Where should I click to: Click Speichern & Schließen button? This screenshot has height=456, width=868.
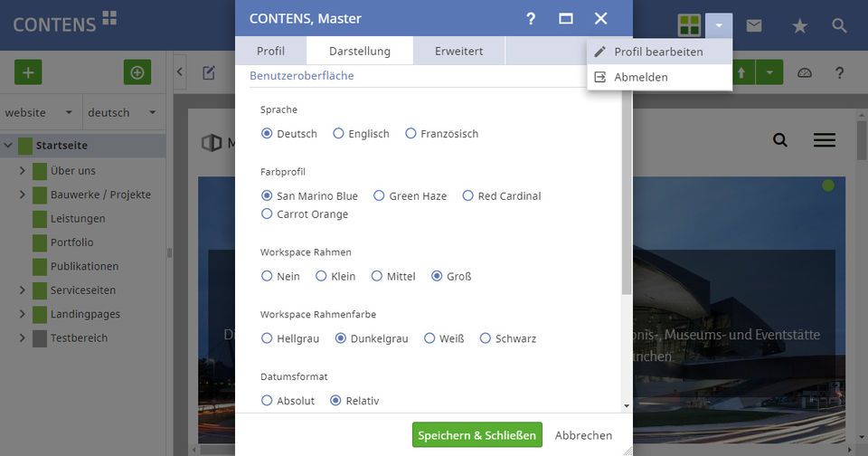click(477, 435)
